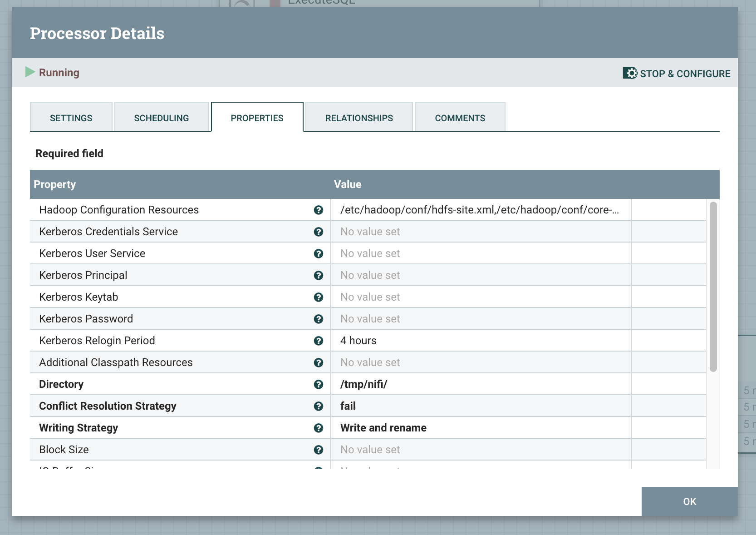Select the Relationships tab
Image resolution: width=756 pixels, height=535 pixels.
[359, 118]
